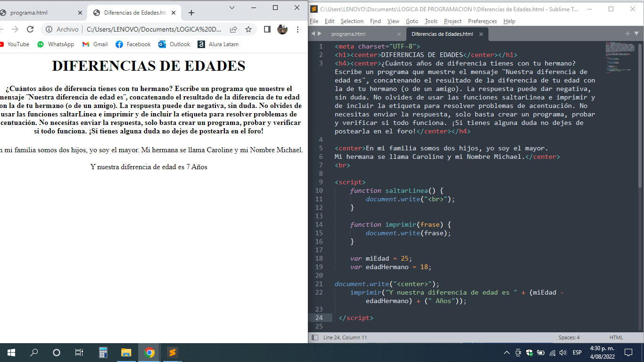Open the Help menu in Sublime
Image resolution: width=644 pixels, height=362 pixels.
(x=509, y=21)
